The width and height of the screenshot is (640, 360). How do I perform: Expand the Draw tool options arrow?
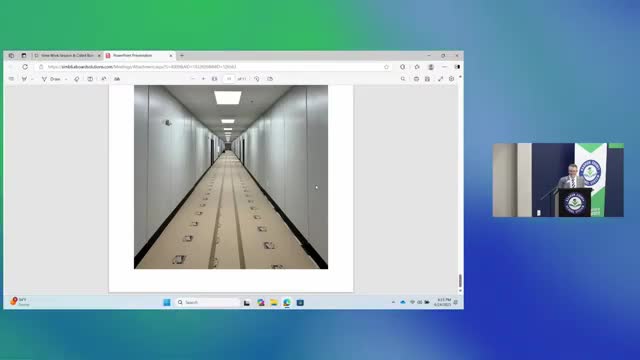(x=66, y=79)
